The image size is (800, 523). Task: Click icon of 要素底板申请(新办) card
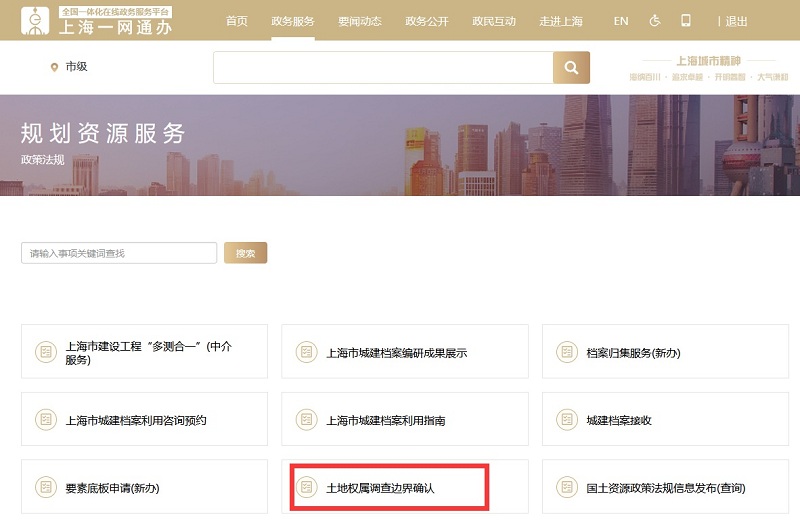pos(46,487)
